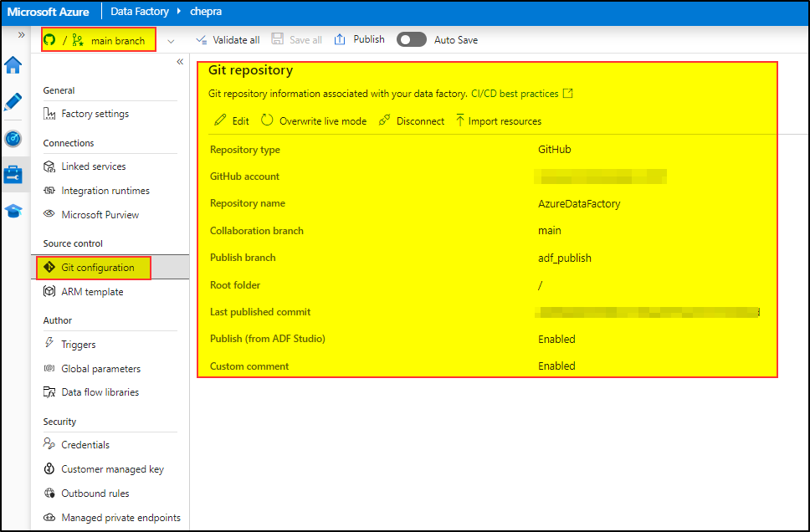Click Disconnect repository

(x=411, y=120)
